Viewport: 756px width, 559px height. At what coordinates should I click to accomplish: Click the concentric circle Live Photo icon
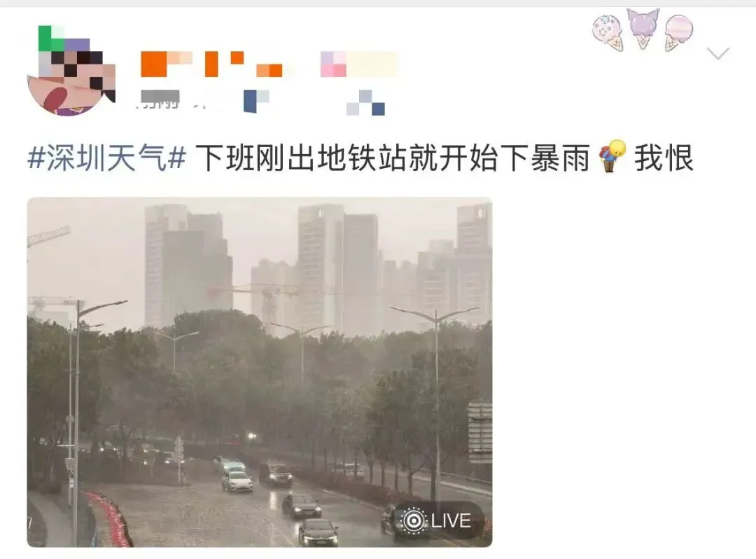(414, 520)
